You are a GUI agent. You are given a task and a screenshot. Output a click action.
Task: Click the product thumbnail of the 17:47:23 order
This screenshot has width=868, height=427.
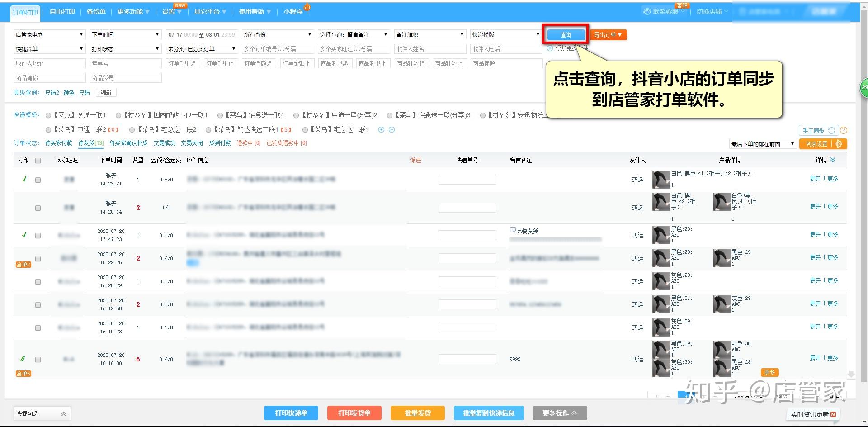click(661, 235)
